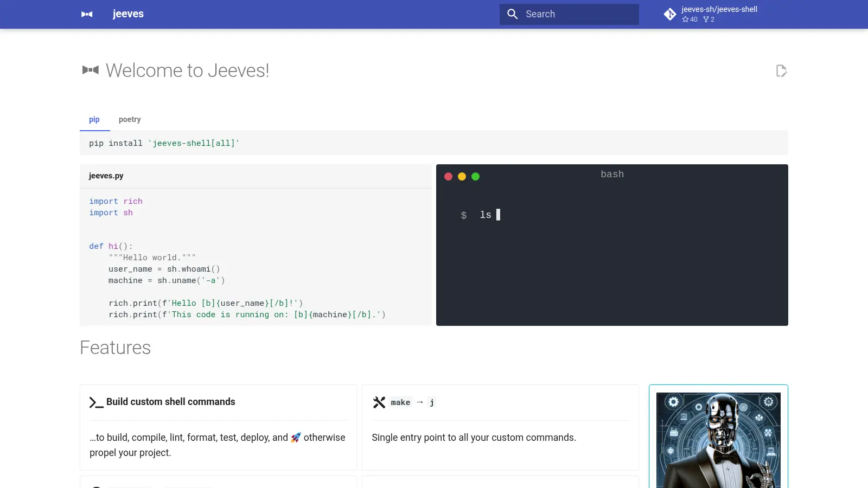Click the rocket emoji in card text

pos(296,438)
